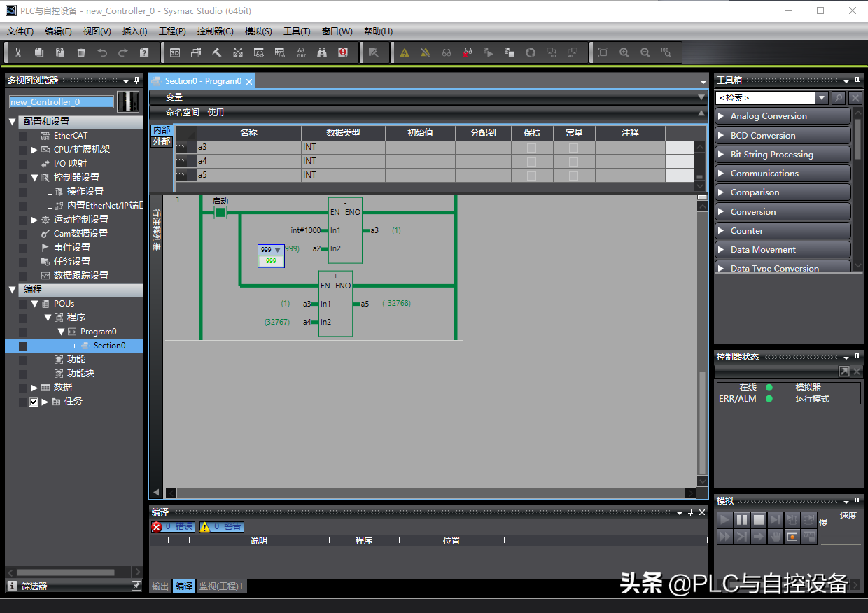Stop the simulation in the 模拟 panel
Screen dimensions: 868x613
click(759, 519)
